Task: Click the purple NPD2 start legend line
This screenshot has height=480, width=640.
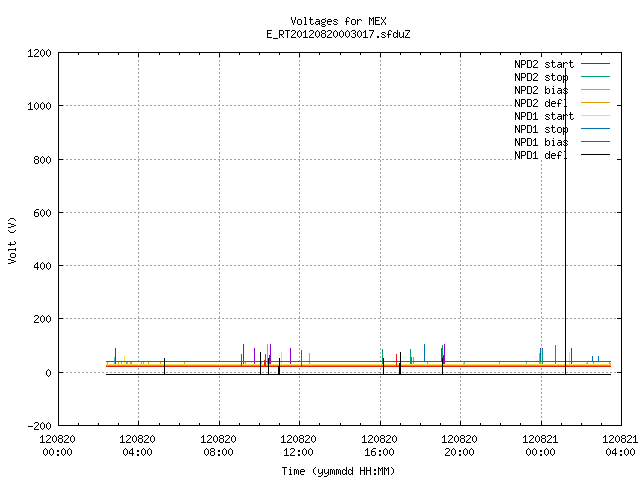Action: click(596, 64)
